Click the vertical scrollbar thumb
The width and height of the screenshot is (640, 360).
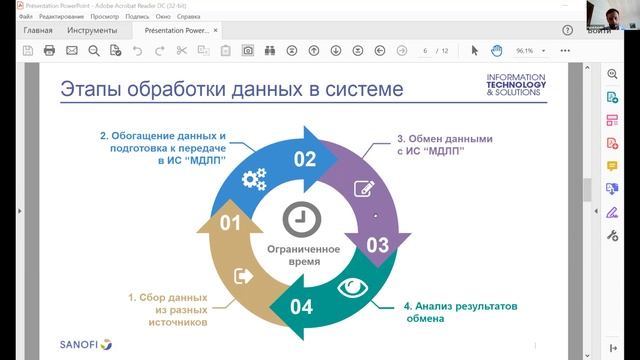(x=587, y=190)
